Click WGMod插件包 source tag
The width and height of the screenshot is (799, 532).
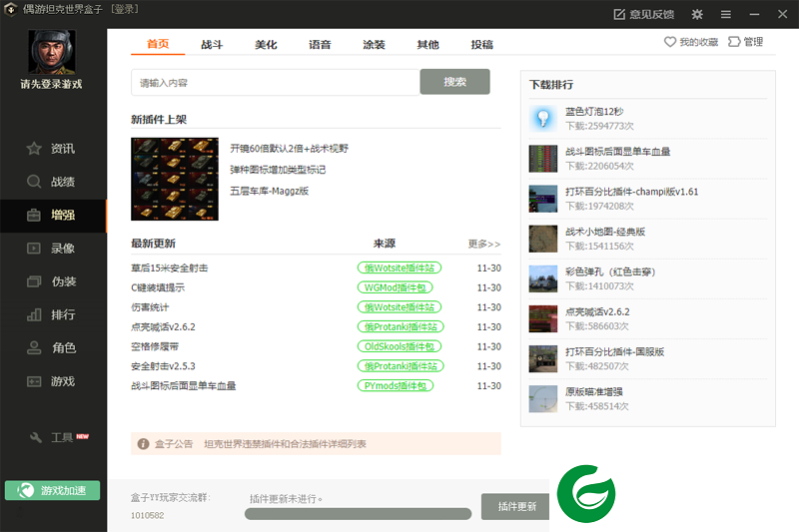395,287
